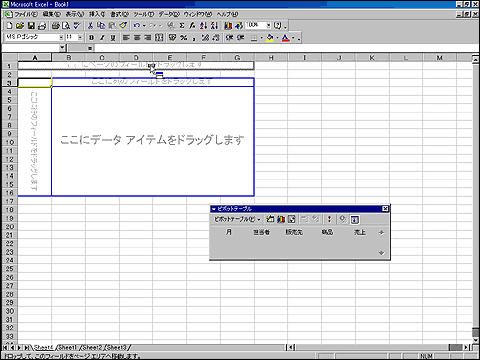Open the zoom percentage dropdown
480x360 pixels.
pyautogui.click(x=269, y=26)
